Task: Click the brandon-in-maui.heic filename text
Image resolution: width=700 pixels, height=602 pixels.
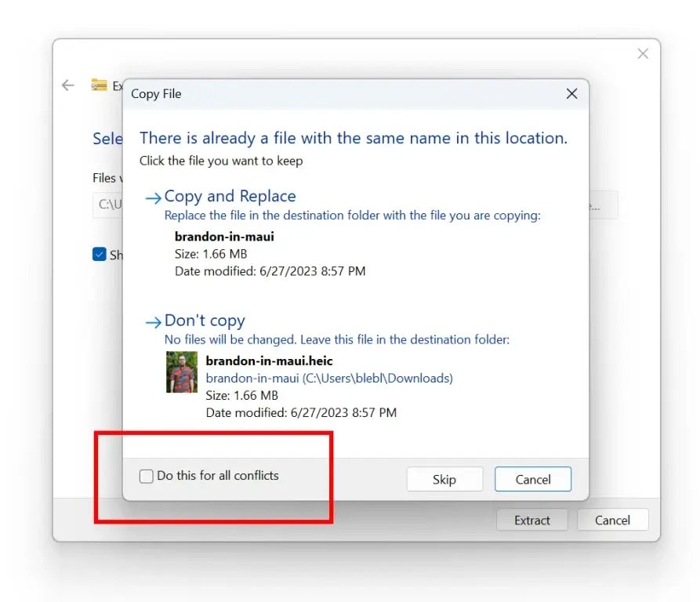Action: (x=268, y=361)
